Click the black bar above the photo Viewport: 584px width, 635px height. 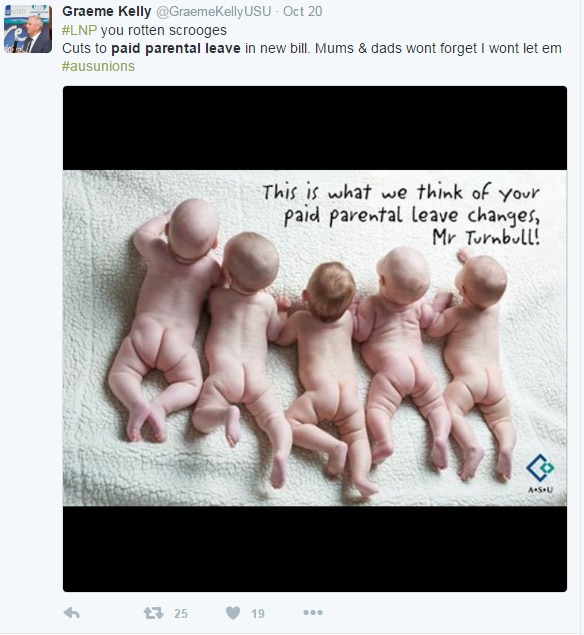(x=315, y=128)
